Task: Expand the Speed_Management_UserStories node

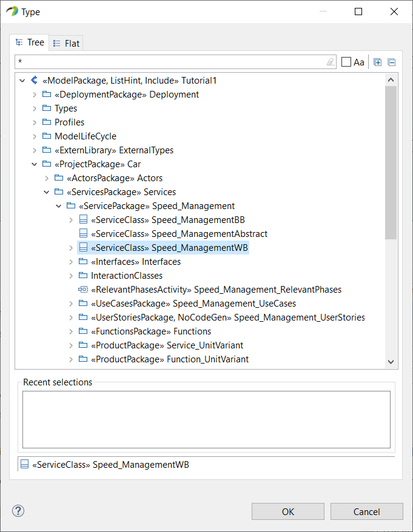Action: pyautogui.click(x=71, y=318)
